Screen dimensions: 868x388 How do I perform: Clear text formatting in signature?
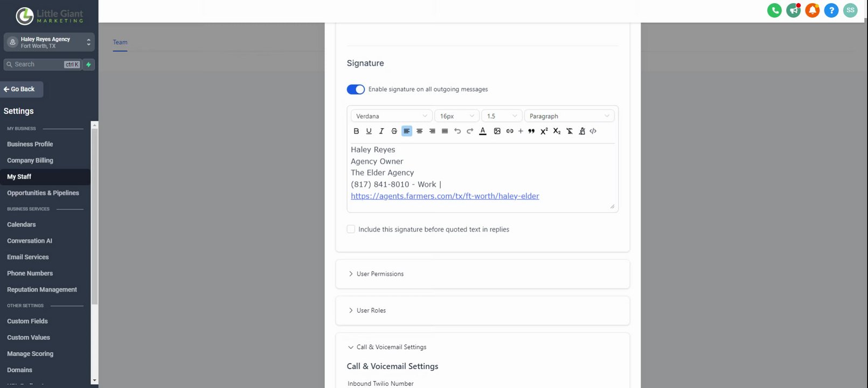pos(570,131)
